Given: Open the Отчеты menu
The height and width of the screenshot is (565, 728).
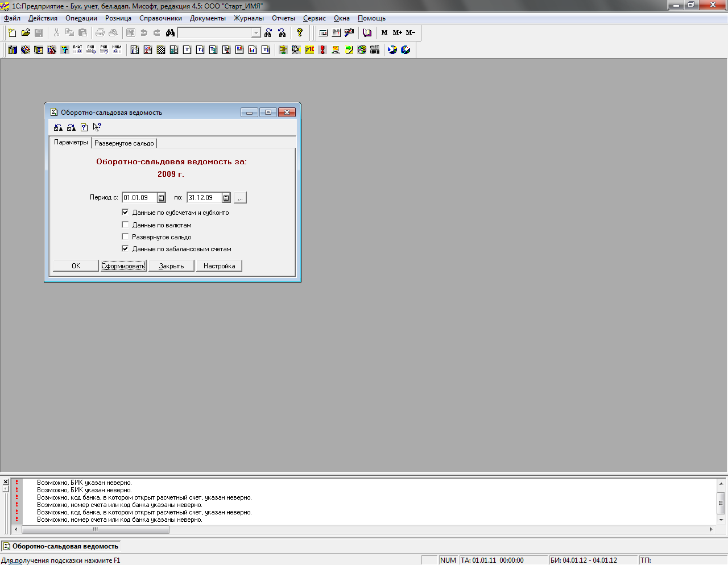Looking at the screenshot, I should [283, 18].
